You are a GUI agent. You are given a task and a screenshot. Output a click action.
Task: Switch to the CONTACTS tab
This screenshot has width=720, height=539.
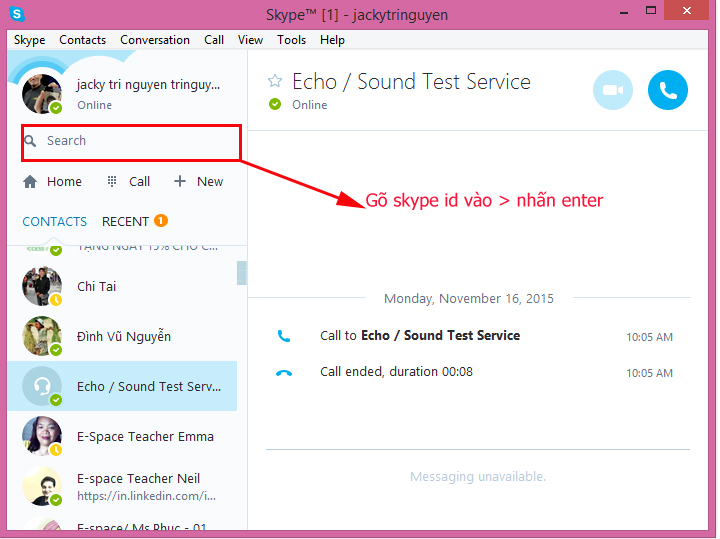point(54,222)
